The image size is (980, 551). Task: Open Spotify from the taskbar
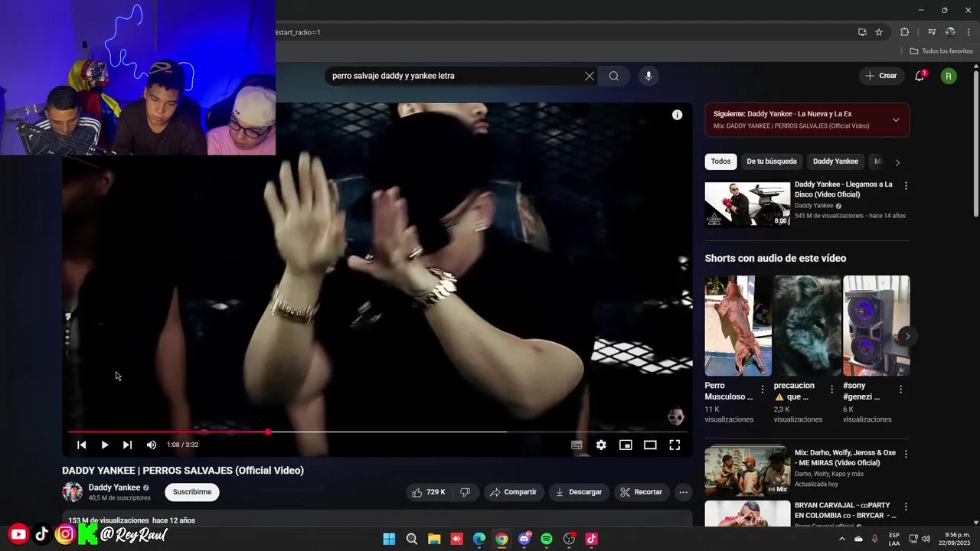pos(547,539)
